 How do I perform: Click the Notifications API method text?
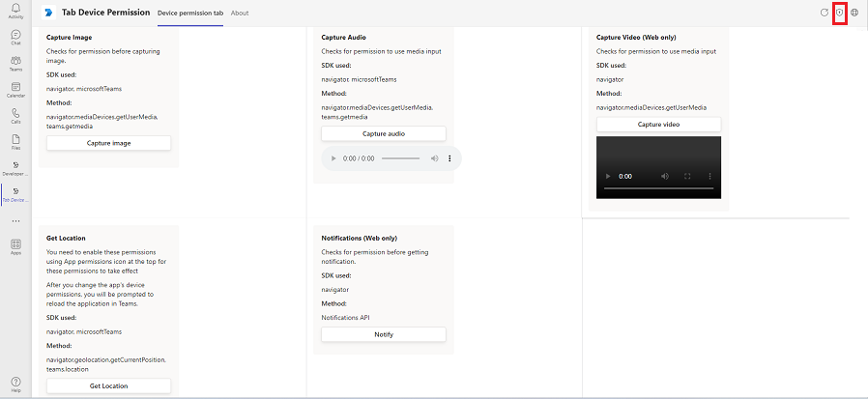(x=345, y=318)
